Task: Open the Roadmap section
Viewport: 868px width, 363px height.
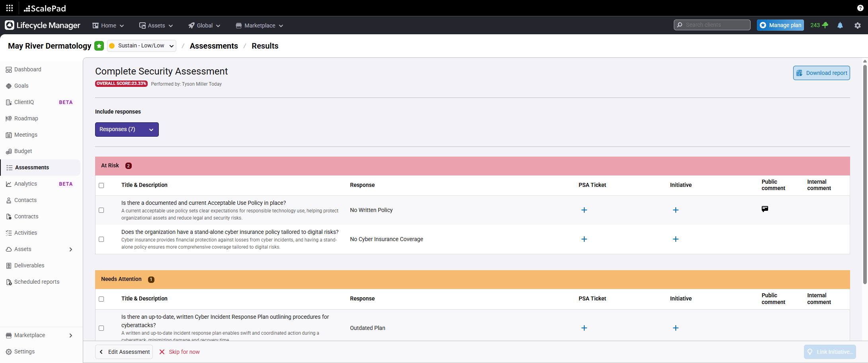Action: (x=26, y=118)
